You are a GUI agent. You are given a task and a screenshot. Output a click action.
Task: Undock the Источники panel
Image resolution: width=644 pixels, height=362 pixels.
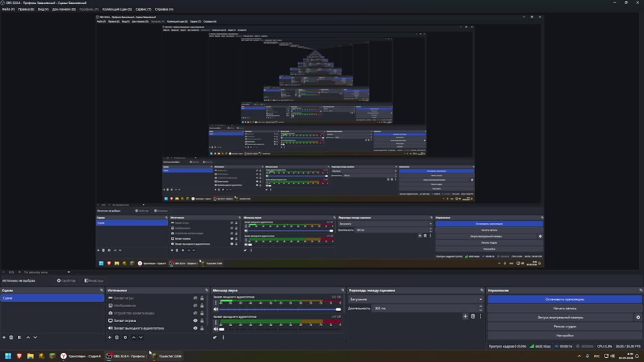[x=206, y=290]
